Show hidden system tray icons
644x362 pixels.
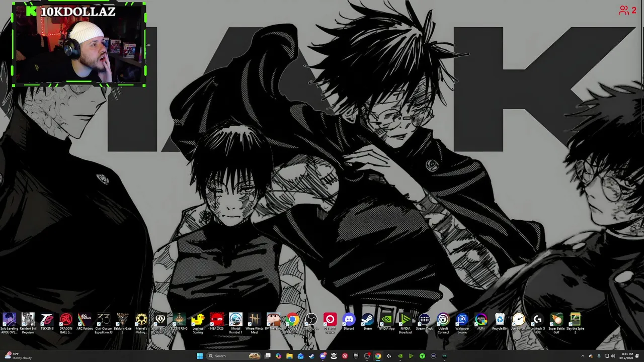point(583,356)
